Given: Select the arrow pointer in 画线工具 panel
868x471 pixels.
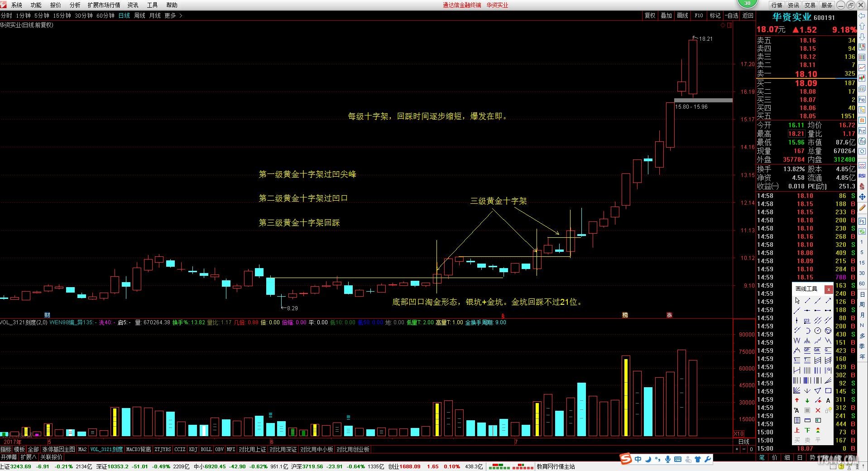Looking at the screenshot, I should pyautogui.click(x=797, y=300).
